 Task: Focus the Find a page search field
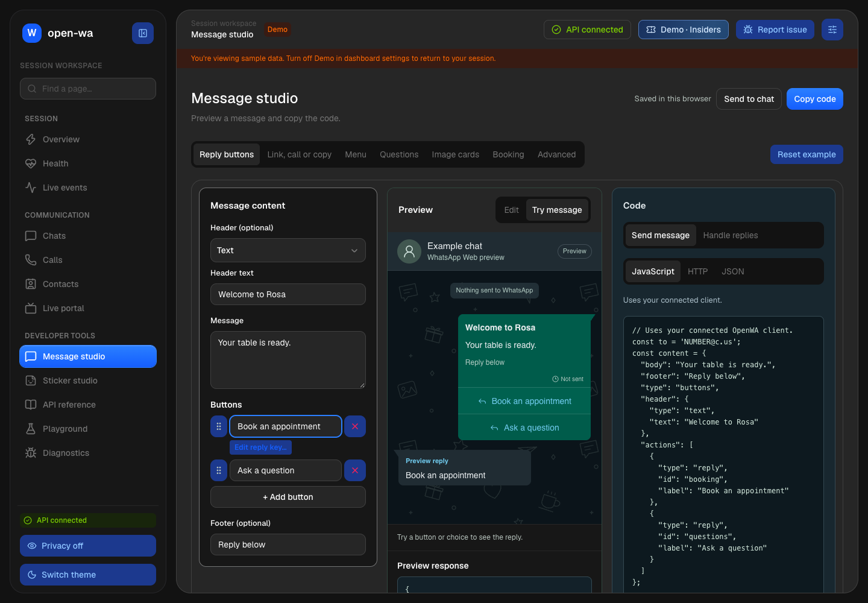pos(88,89)
